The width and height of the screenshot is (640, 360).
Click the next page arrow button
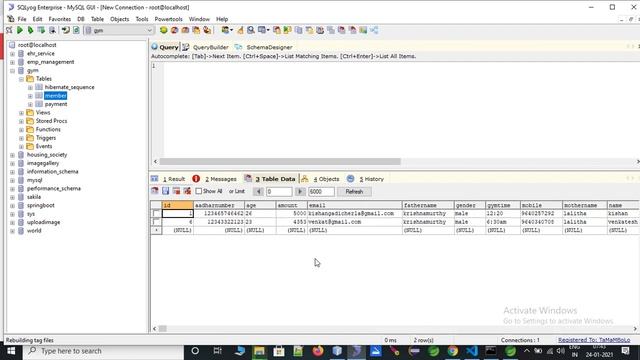pos(300,191)
